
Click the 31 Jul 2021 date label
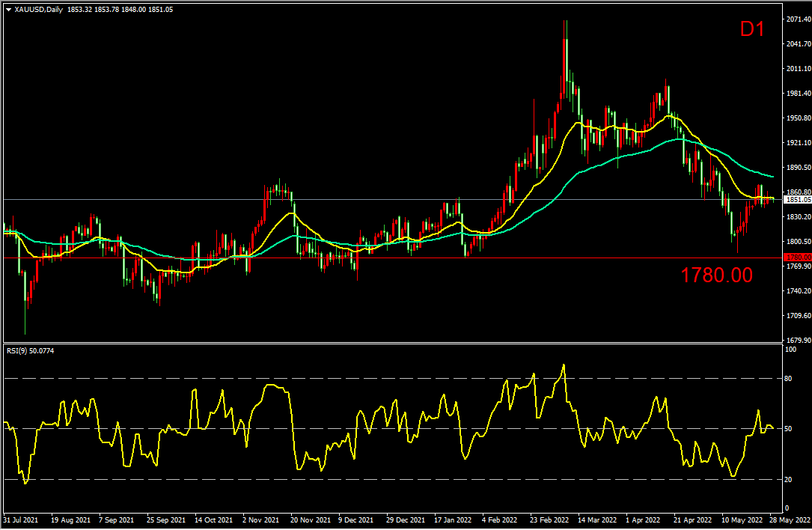coord(21,520)
